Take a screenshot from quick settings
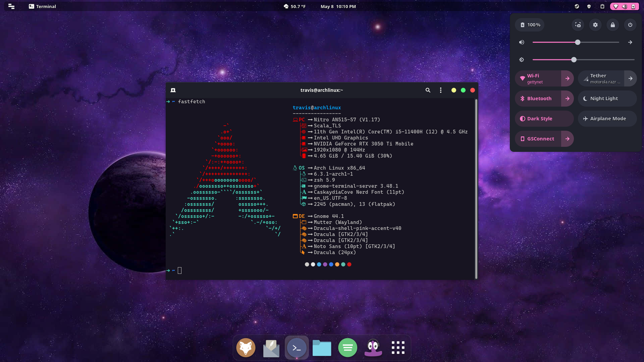The height and width of the screenshot is (362, 644). pyautogui.click(x=578, y=25)
